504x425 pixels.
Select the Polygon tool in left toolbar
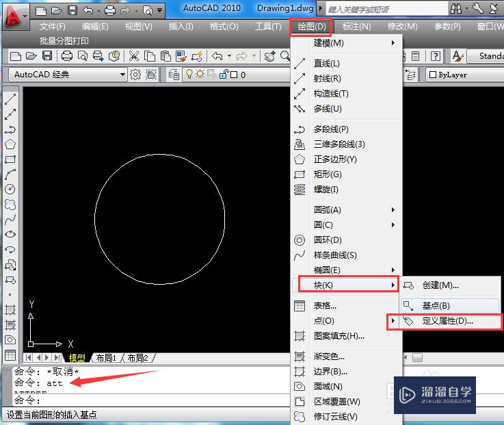coord(10,144)
